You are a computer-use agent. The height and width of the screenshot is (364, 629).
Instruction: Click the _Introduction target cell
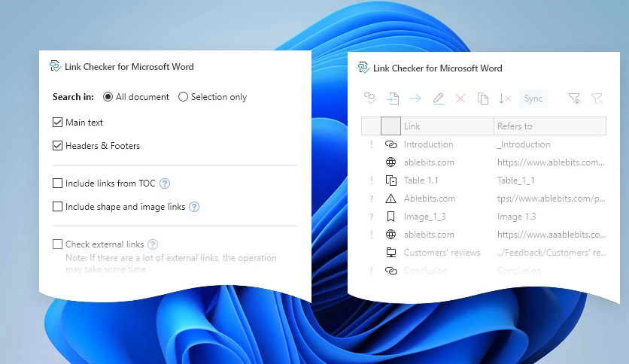524,144
